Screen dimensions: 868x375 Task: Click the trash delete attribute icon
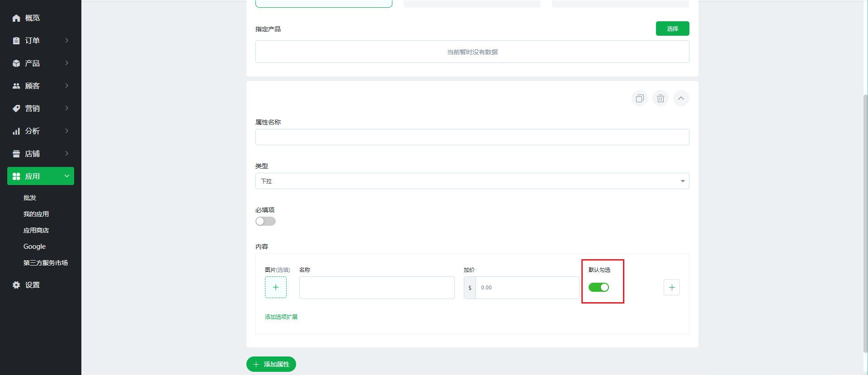coord(660,99)
